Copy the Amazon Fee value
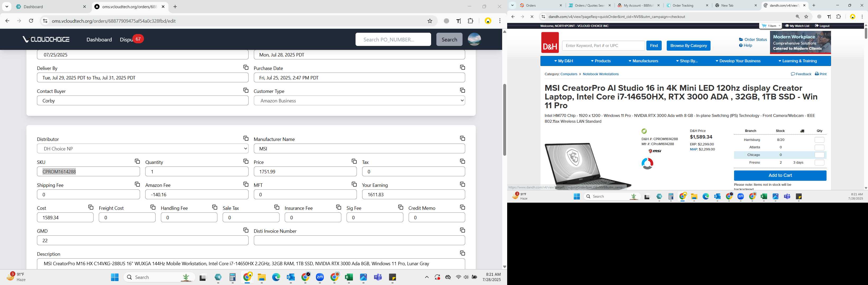Screen dimensions: 868x285 [246, 184]
